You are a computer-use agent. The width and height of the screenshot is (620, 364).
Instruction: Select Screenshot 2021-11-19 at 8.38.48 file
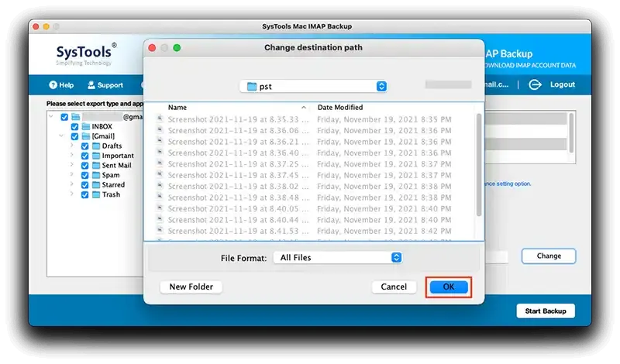coord(238,197)
